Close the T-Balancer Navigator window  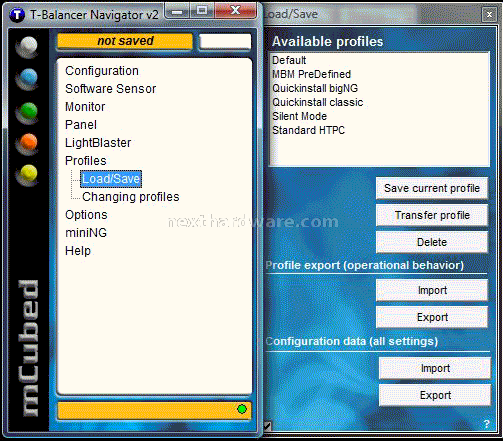235,11
